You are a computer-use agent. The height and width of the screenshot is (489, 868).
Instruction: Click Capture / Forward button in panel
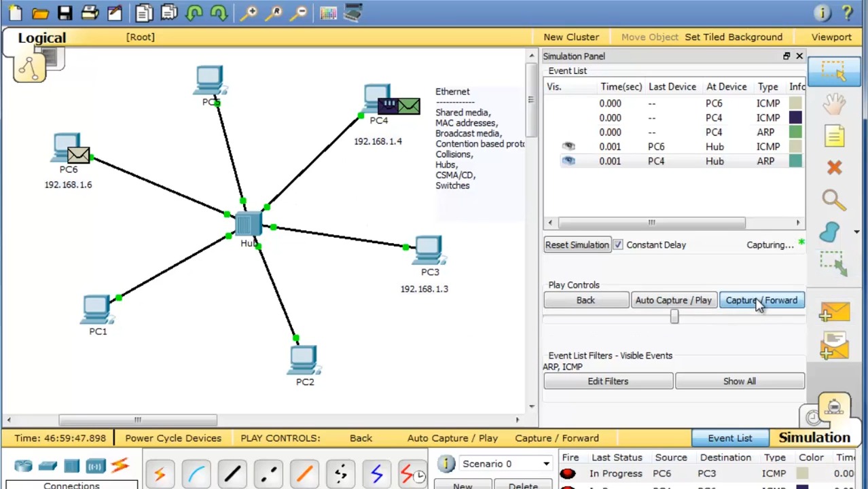pos(761,300)
